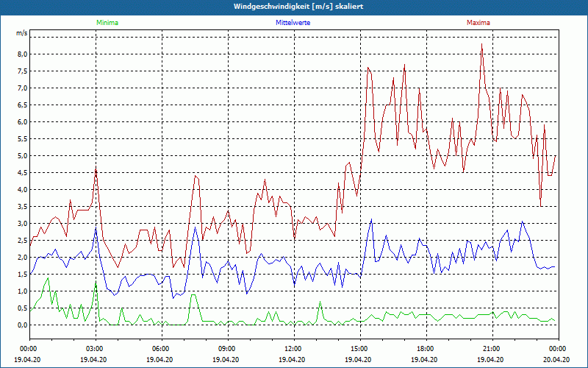Click the '03:00' time axis label
This screenshot has height=368, width=588.
(x=94, y=349)
